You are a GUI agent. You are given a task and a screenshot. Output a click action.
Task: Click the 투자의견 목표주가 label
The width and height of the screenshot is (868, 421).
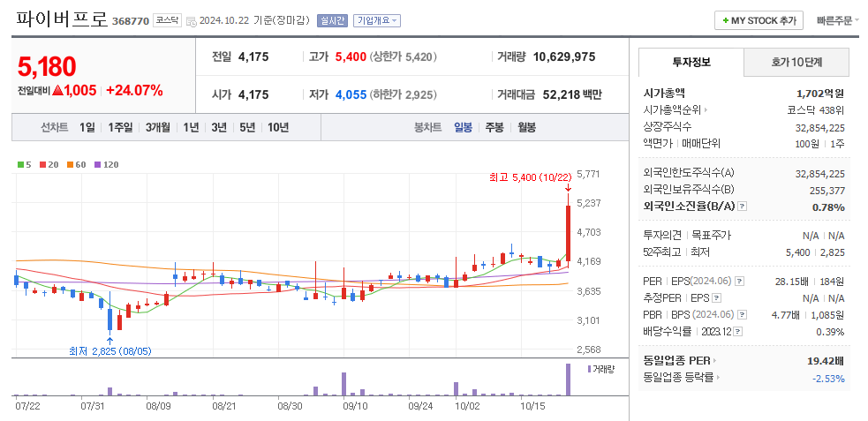687,235
